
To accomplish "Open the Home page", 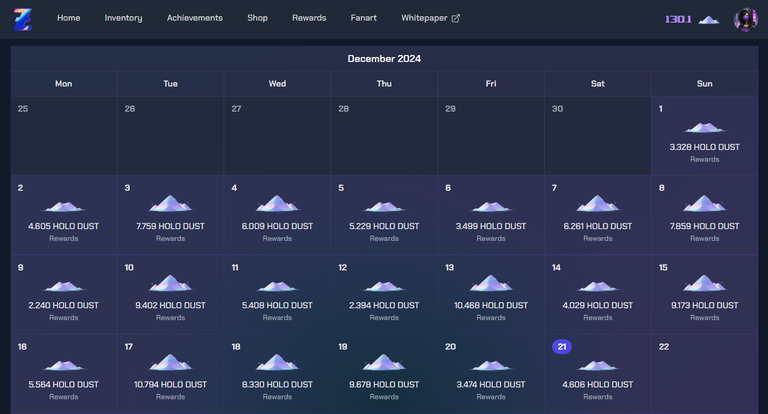I will click(69, 18).
